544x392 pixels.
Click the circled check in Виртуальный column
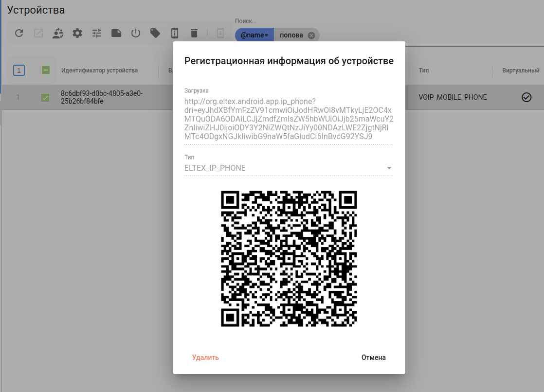[x=526, y=97]
